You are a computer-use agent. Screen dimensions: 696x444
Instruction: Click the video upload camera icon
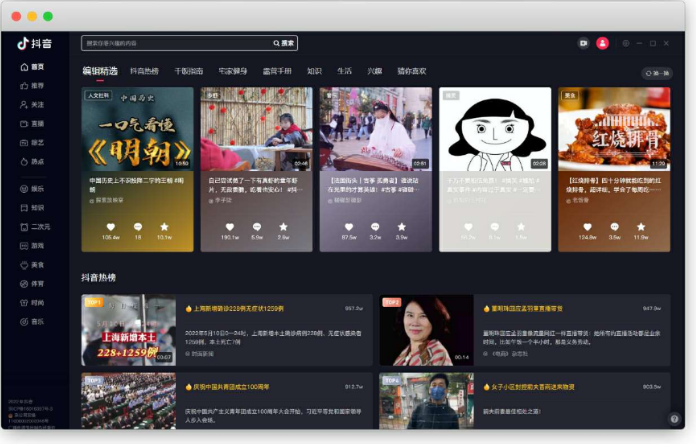click(583, 43)
